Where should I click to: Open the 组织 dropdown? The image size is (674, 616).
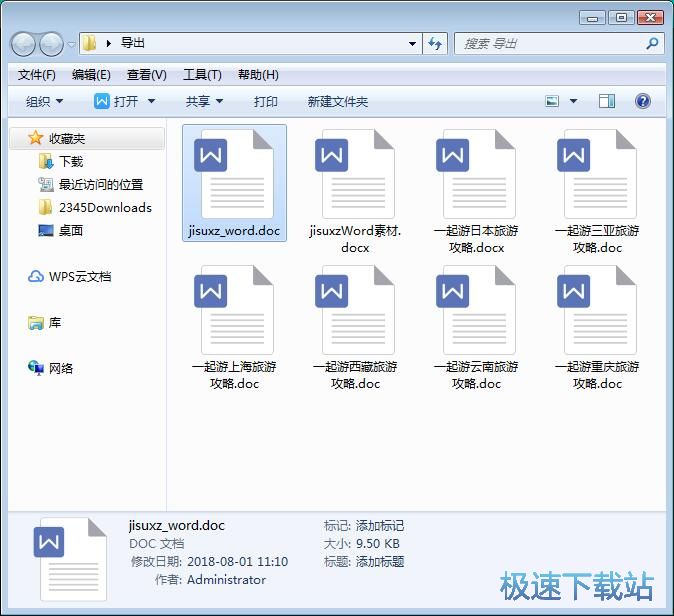[x=44, y=102]
